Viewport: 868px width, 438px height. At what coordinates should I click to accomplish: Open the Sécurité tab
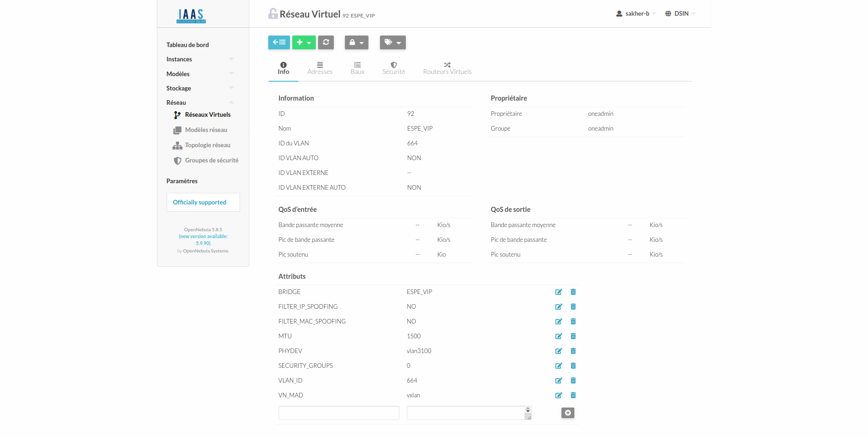393,68
